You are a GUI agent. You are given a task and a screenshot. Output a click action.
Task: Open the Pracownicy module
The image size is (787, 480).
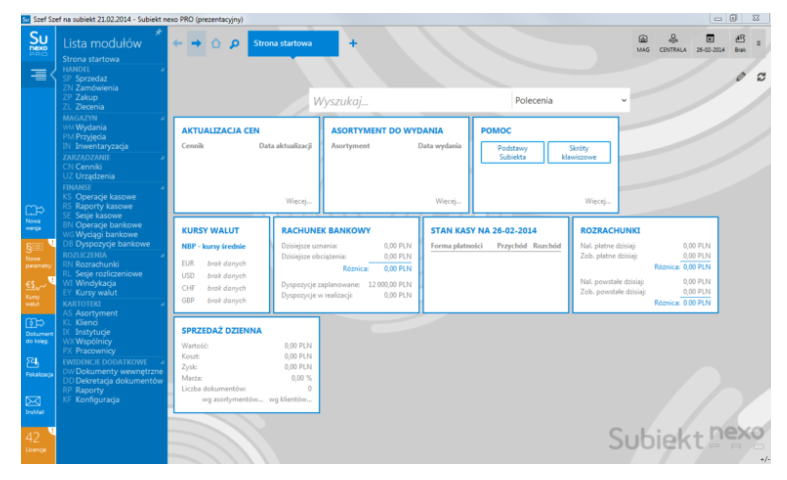pyautogui.click(x=95, y=351)
